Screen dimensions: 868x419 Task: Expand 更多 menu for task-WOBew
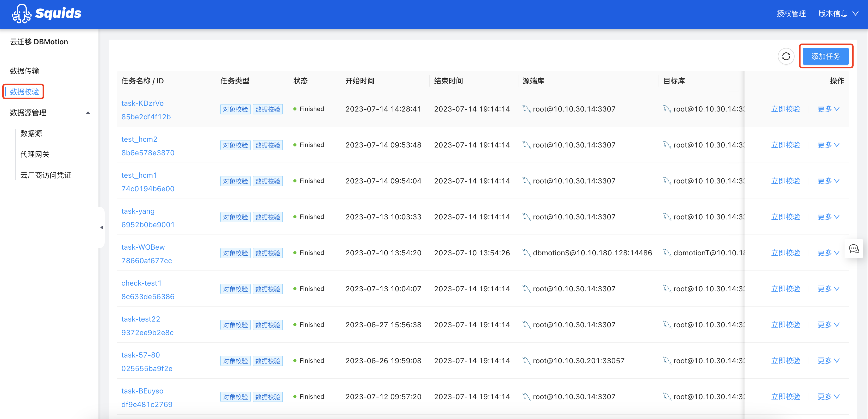pyautogui.click(x=828, y=253)
